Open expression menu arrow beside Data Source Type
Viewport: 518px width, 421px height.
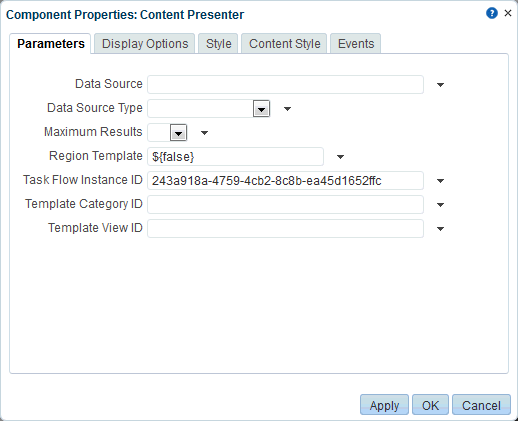[x=287, y=109]
